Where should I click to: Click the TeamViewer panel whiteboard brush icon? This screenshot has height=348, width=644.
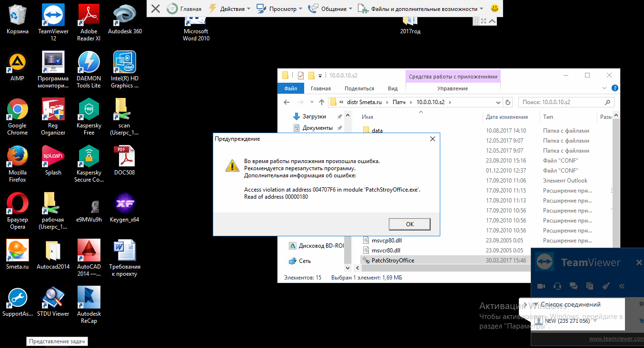pyautogui.click(x=606, y=286)
